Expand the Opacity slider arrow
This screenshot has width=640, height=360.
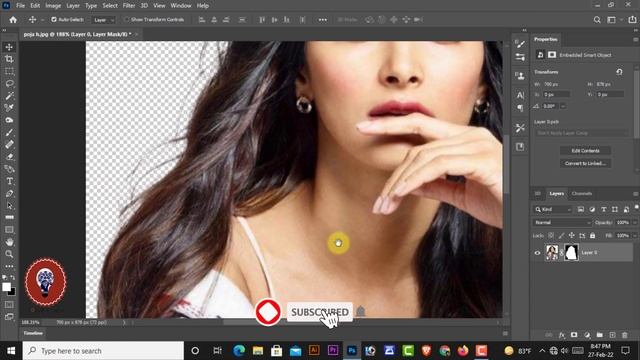pos(635,222)
